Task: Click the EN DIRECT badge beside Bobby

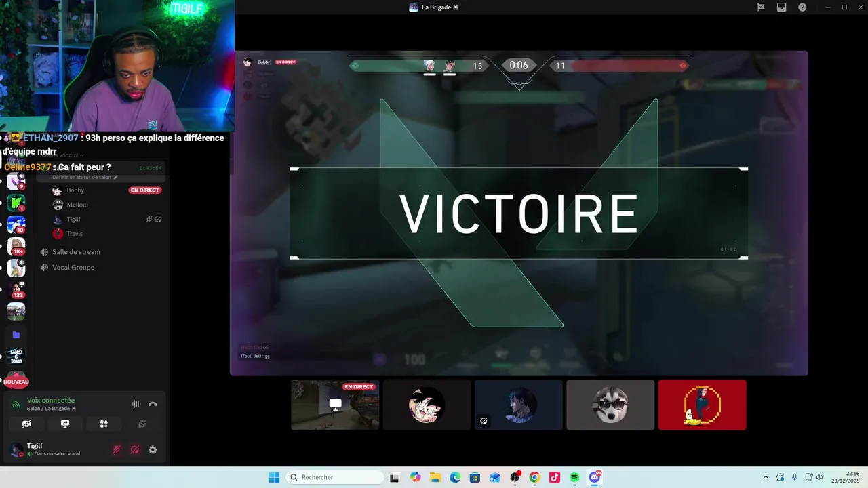Action: point(144,190)
